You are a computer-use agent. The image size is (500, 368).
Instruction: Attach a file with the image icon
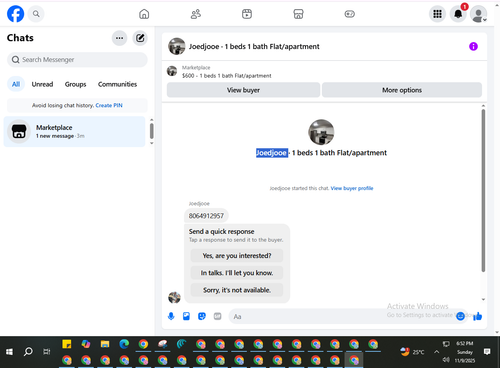click(x=186, y=316)
